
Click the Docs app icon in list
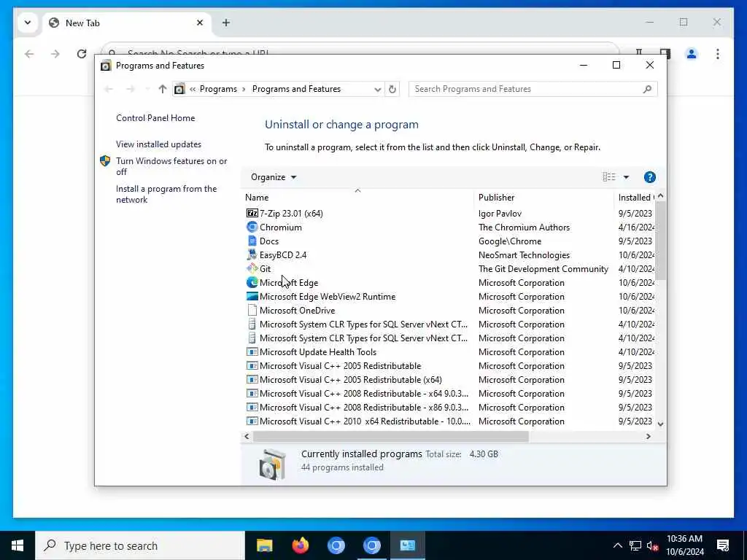252,241
